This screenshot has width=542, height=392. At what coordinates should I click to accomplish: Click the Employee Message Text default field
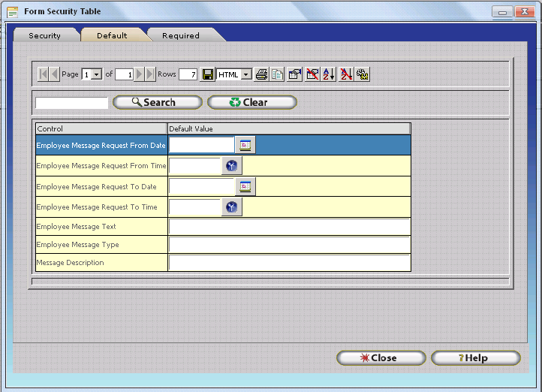[x=289, y=227]
